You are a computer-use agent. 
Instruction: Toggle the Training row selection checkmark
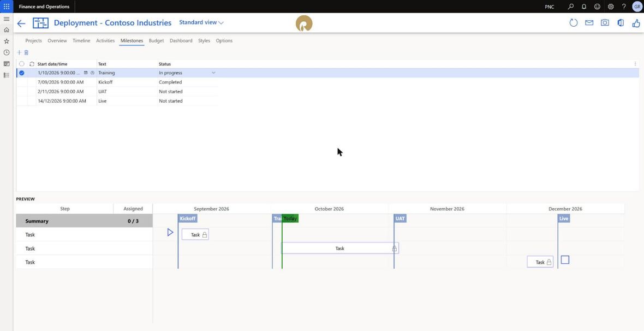[x=22, y=73]
